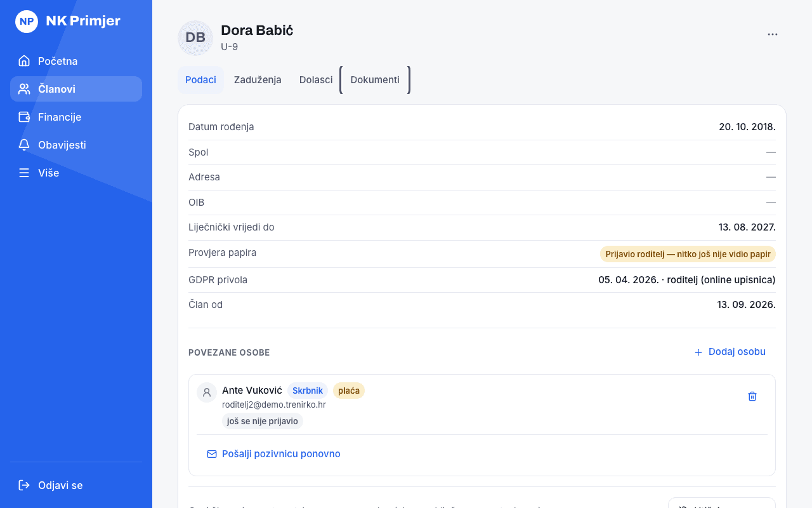812x508 pixels.
Task: Open the Dolasci tab
Action: (x=316, y=80)
